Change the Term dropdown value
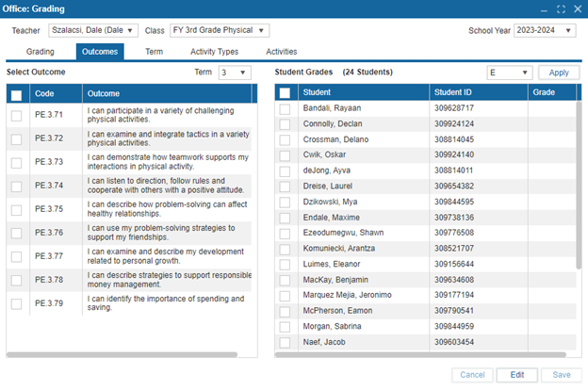Screen dimensions: 588x390 (234, 73)
